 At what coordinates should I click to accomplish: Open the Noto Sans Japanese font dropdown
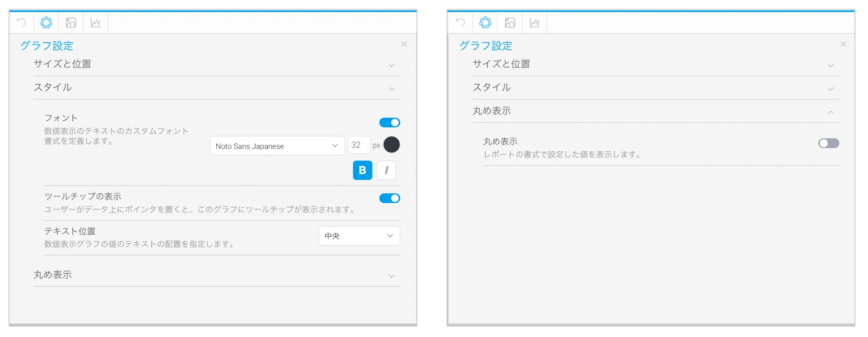277,146
